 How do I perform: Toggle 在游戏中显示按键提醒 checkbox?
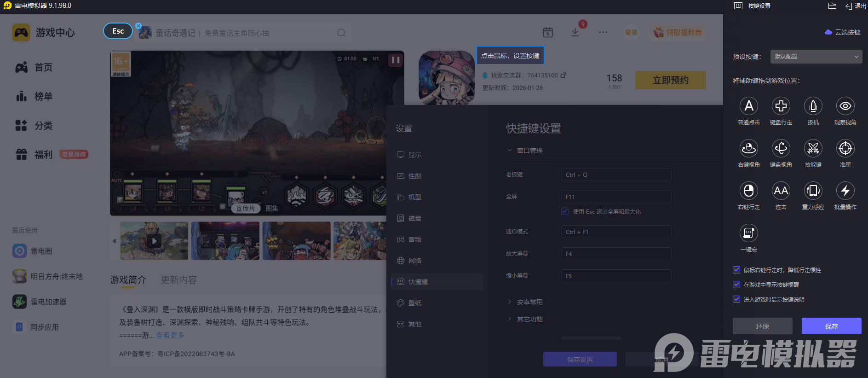tap(736, 285)
